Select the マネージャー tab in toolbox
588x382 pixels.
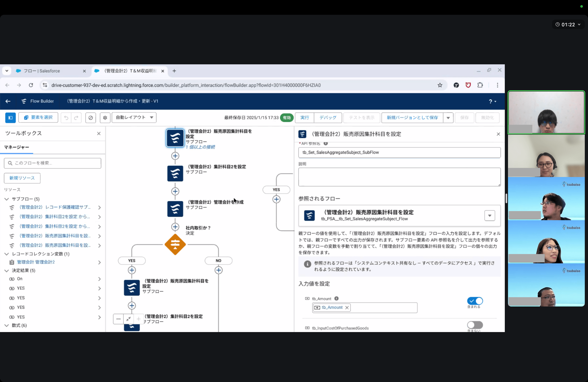click(x=17, y=147)
